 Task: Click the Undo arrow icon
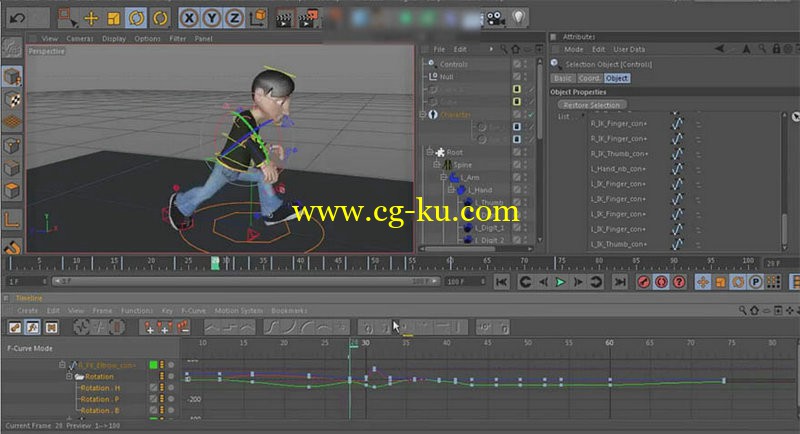coord(17,19)
